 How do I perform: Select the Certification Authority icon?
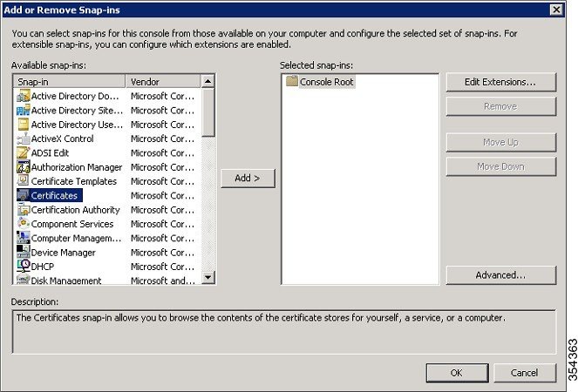(24, 210)
